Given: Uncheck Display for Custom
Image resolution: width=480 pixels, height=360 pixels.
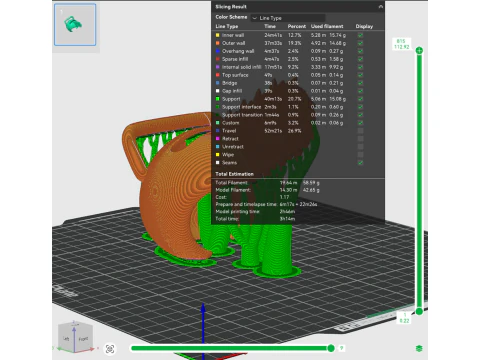Looking at the screenshot, I should point(360,123).
